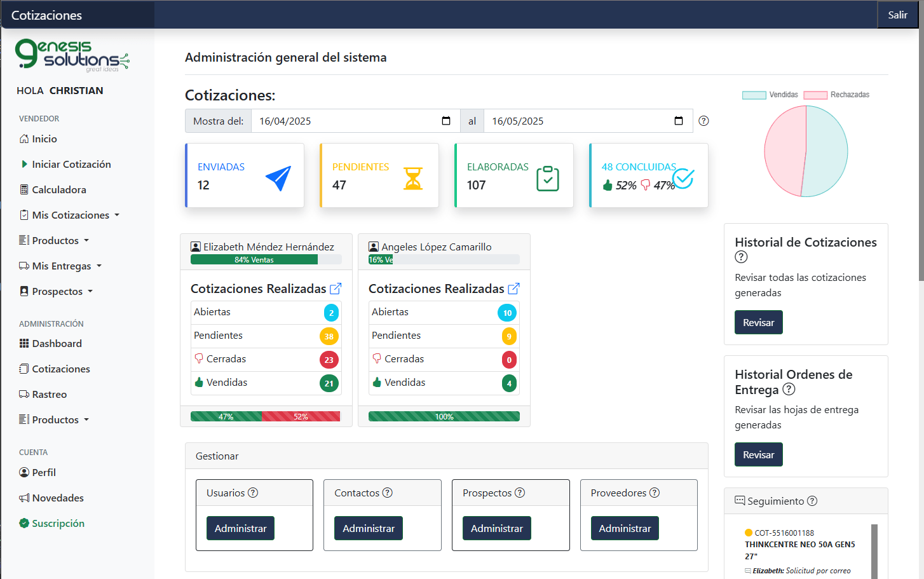Open the Perfil account page
The height and width of the screenshot is (579, 924).
37,472
